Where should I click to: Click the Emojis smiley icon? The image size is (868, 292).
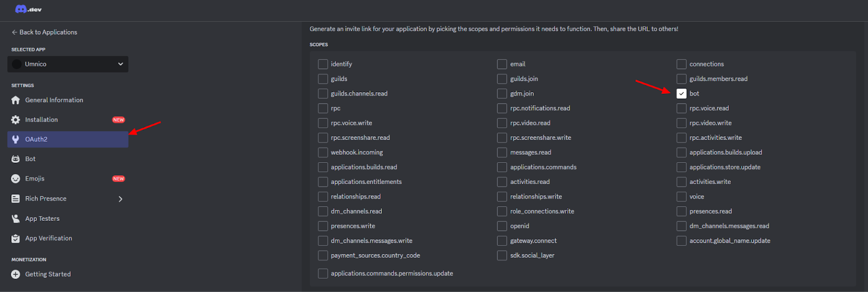[x=16, y=179]
